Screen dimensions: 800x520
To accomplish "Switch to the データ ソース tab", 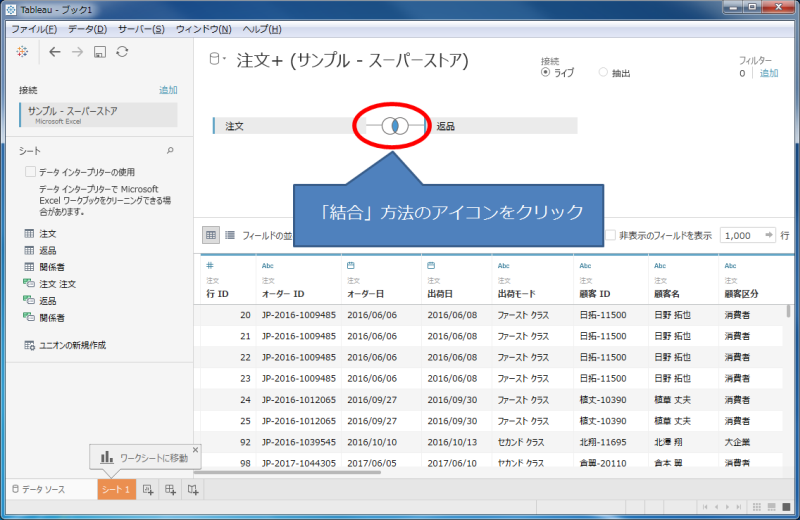I will click(x=39, y=489).
